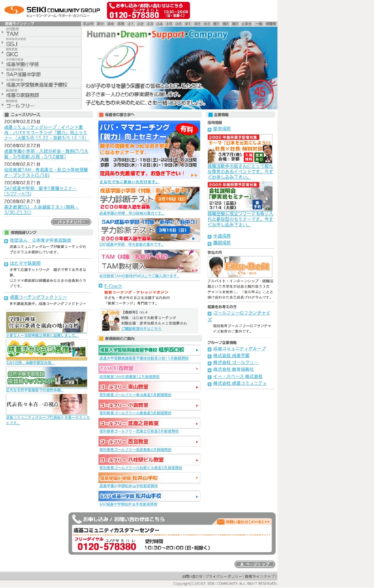This screenshot has height=588, width=374.
Task: Select the 中1 grade tab
Action: point(188,24)
